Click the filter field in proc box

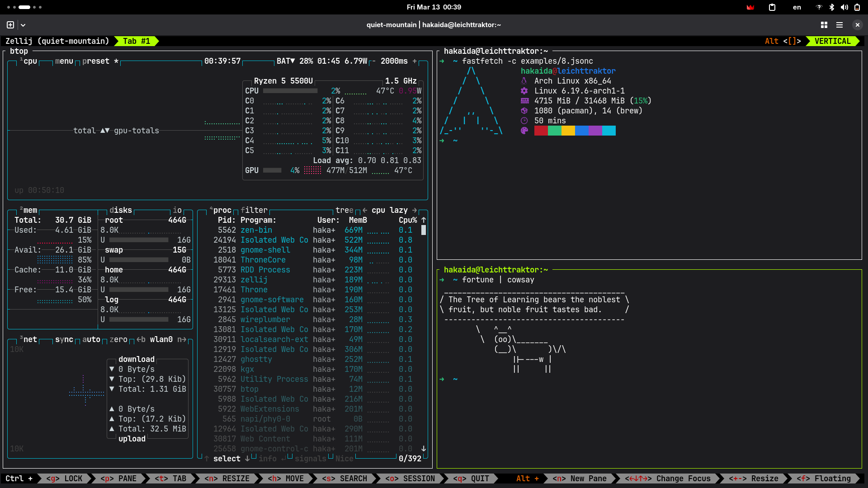pyautogui.click(x=254, y=210)
